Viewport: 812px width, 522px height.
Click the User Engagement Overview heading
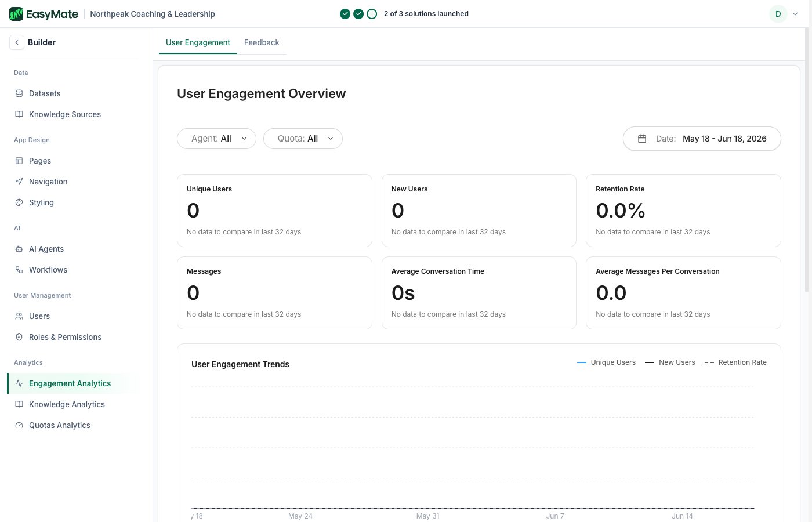click(261, 94)
